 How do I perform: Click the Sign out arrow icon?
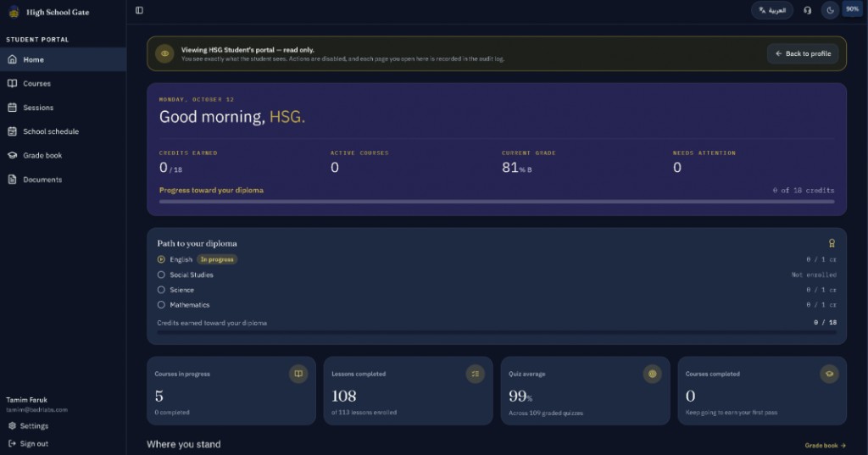(12, 443)
